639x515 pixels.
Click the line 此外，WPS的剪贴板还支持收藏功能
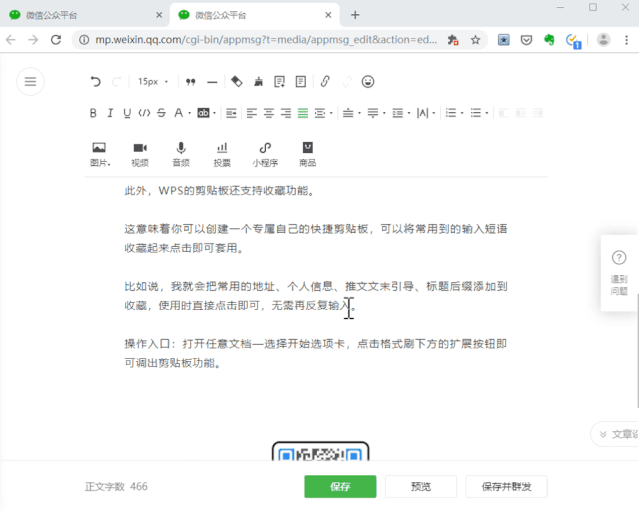tap(220, 191)
